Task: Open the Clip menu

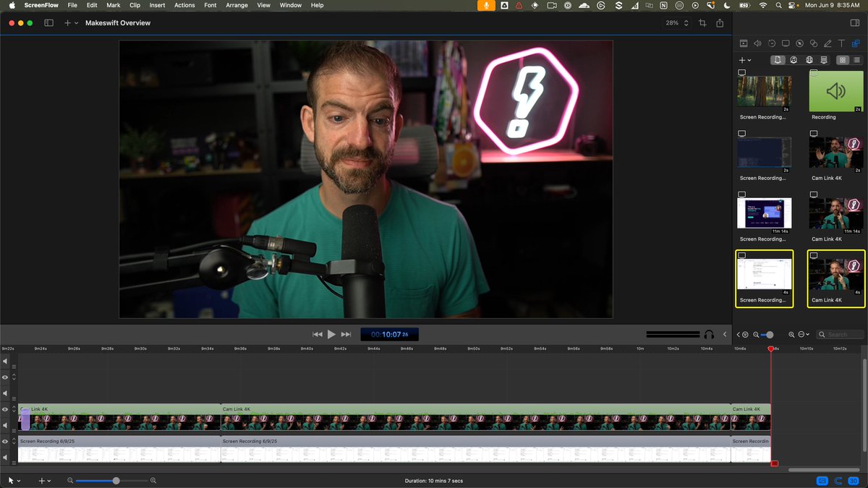Action: (x=135, y=5)
